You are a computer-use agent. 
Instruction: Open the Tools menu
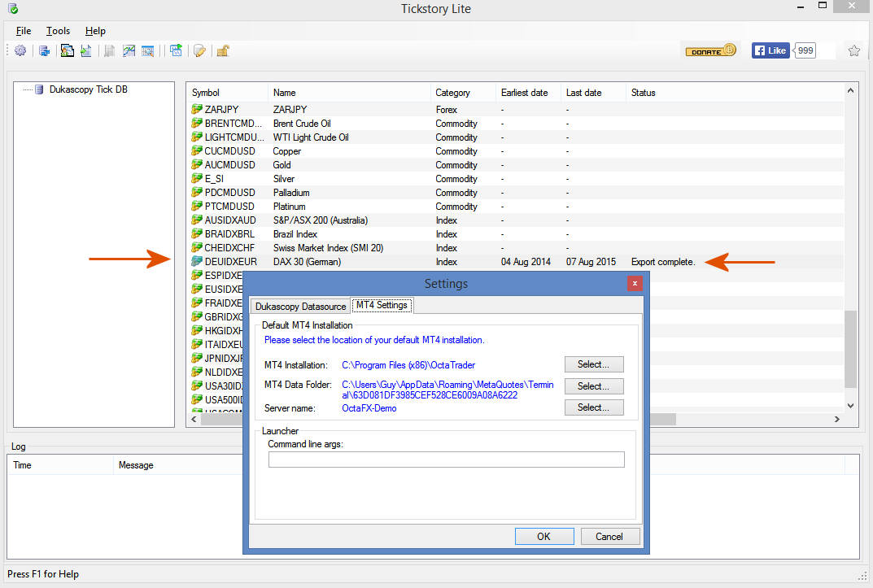(58, 31)
